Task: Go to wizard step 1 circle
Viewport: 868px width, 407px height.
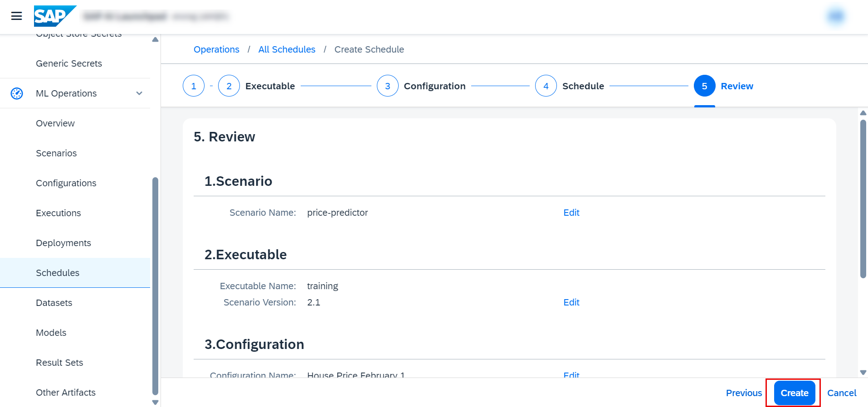Action: point(194,86)
